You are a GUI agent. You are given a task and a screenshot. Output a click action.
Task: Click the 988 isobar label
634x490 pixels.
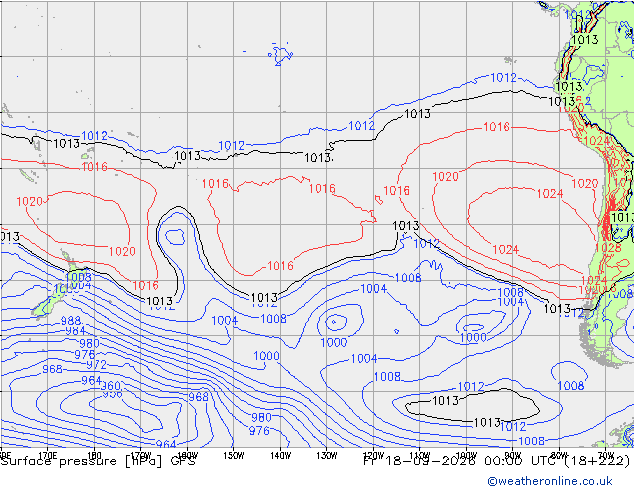coord(71,321)
